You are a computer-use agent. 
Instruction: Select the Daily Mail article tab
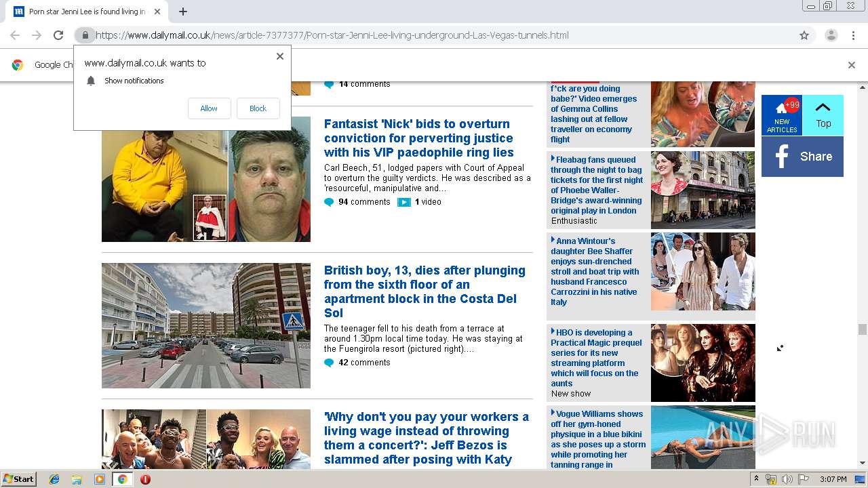(87, 12)
